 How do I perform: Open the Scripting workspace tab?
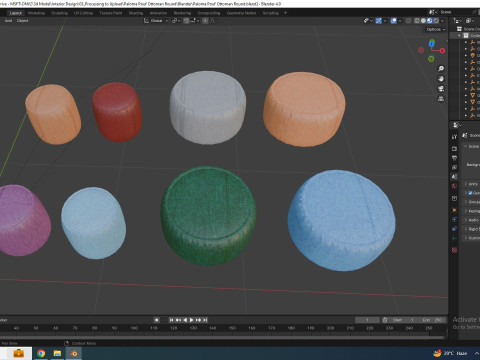pos(271,13)
